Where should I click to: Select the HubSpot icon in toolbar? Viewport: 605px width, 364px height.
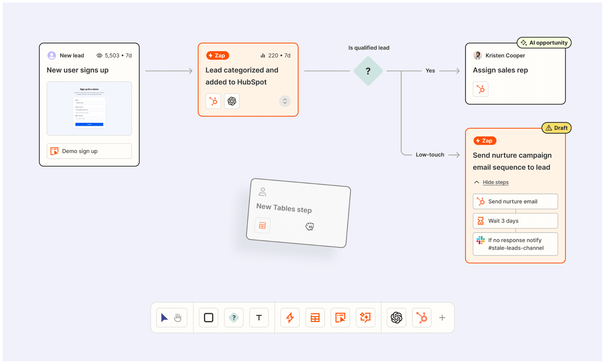(x=422, y=317)
